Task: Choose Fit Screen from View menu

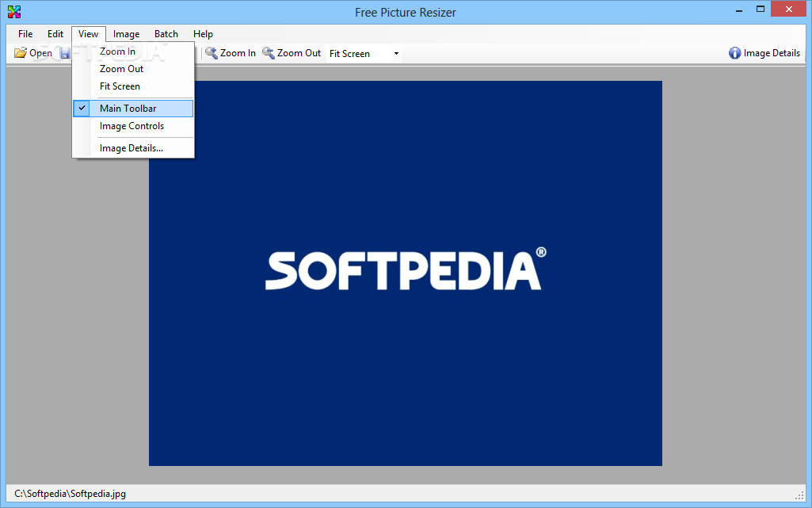Action: click(x=133, y=86)
